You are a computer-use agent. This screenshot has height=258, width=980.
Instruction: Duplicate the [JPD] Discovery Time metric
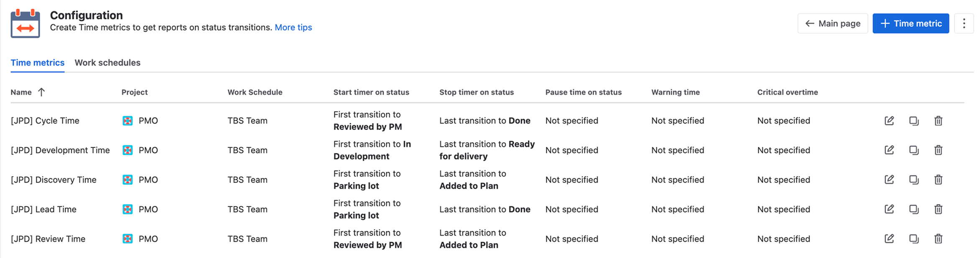point(914,180)
